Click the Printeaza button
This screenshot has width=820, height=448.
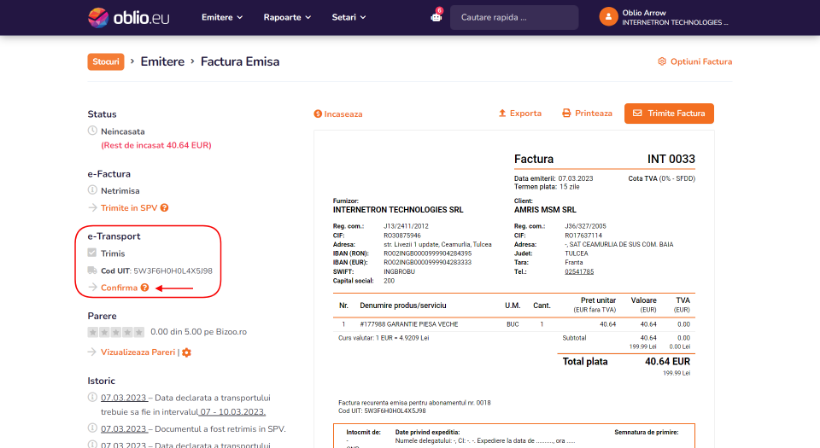pyautogui.click(x=587, y=113)
